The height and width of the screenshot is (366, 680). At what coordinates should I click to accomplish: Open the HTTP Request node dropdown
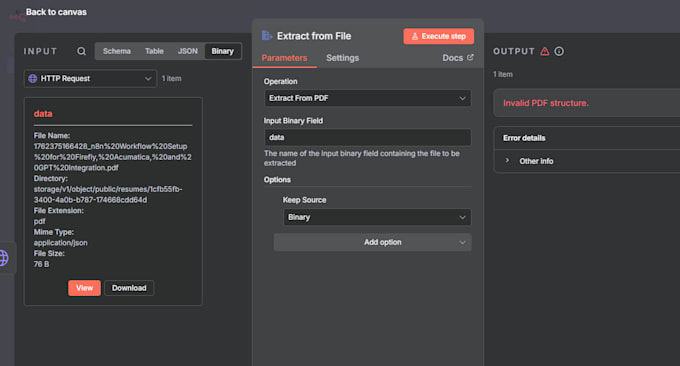tap(90, 78)
